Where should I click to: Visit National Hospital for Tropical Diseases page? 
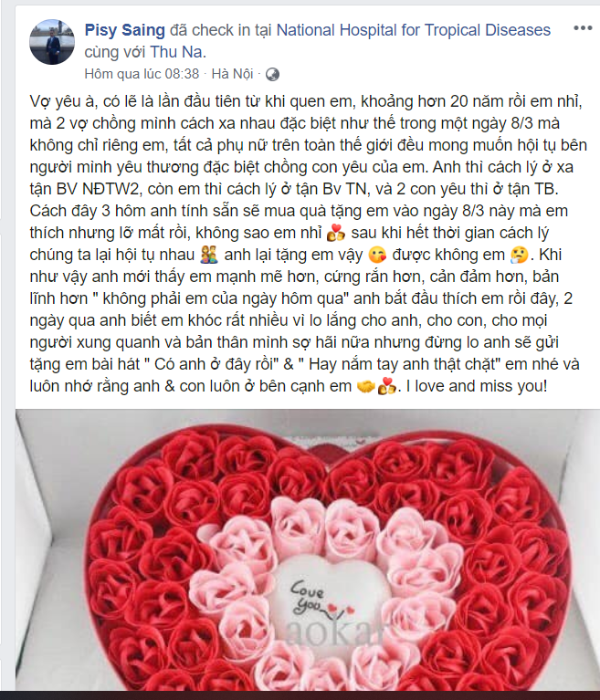414,30
